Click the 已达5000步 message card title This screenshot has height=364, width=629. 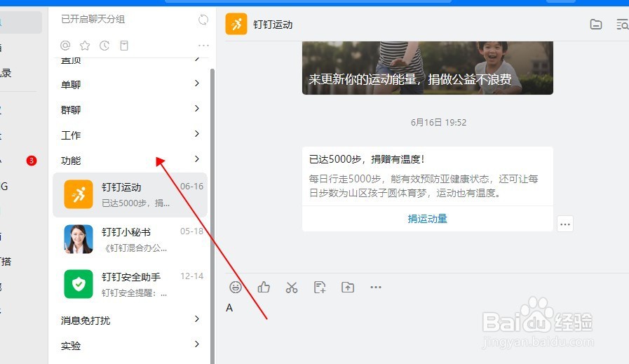tap(367, 159)
